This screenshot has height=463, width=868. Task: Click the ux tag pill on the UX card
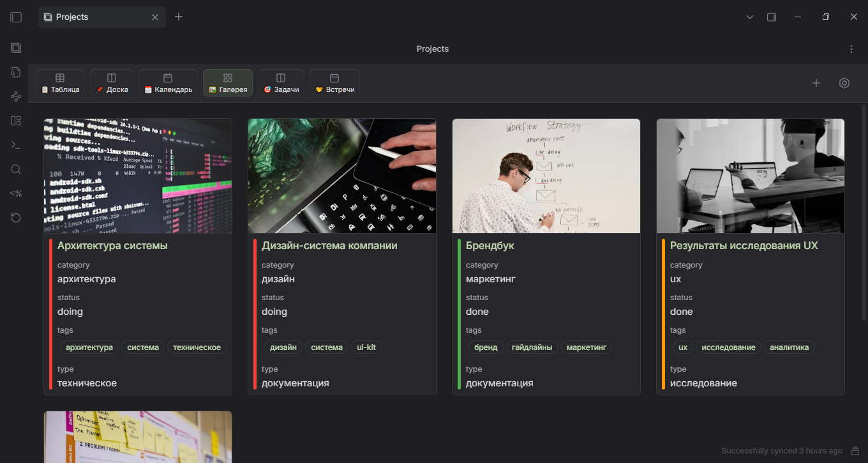683,347
